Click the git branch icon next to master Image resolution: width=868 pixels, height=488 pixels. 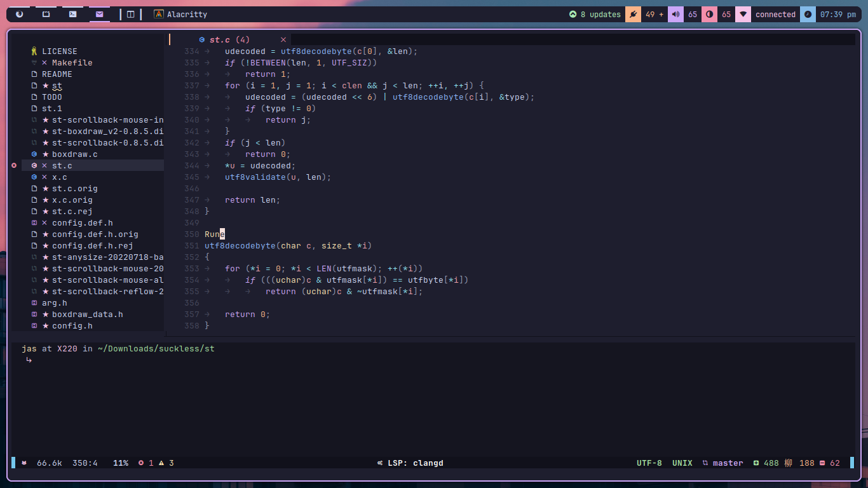click(705, 463)
